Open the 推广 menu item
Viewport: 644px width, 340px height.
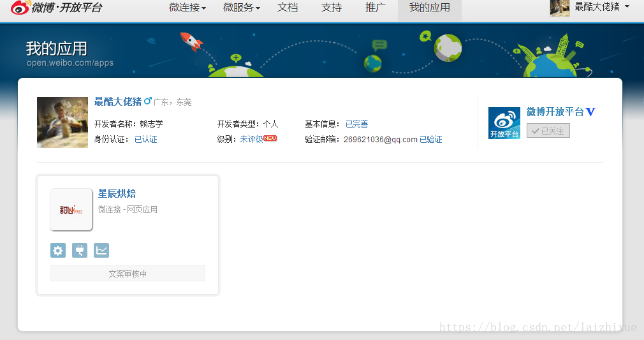376,8
